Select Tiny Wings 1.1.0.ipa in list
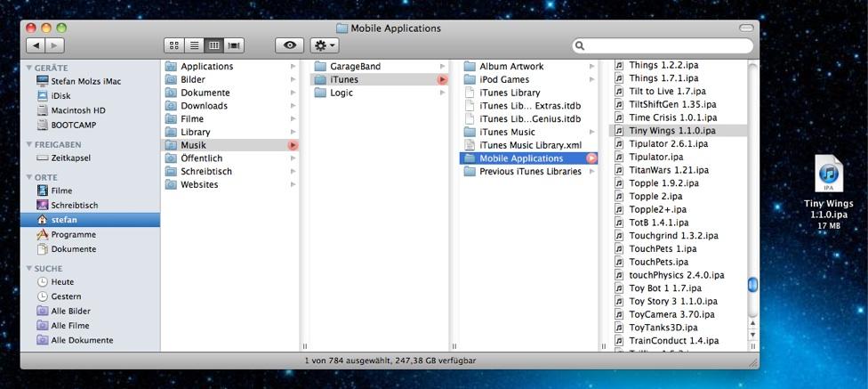 click(678, 131)
